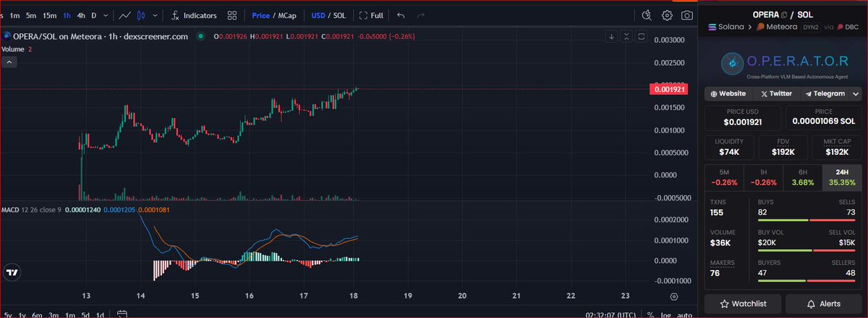Image resolution: width=868 pixels, height=318 pixels.
Task: Select the 4h timeframe
Action: [x=81, y=15]
